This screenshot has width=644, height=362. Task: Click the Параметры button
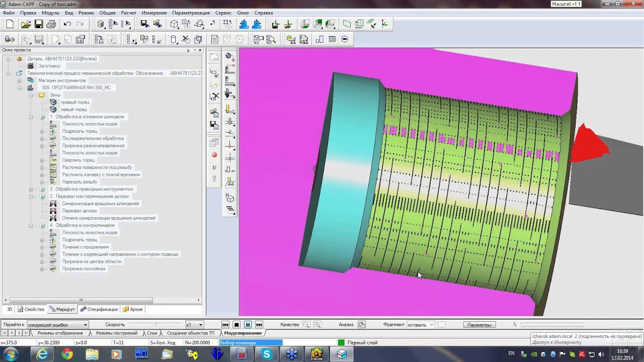click(x=479, y=325)
